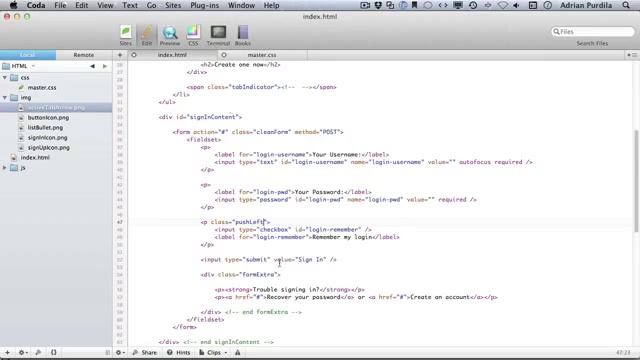640x360 pixels.
Task: Select the index.html editor tab
Action: [172, 55]
